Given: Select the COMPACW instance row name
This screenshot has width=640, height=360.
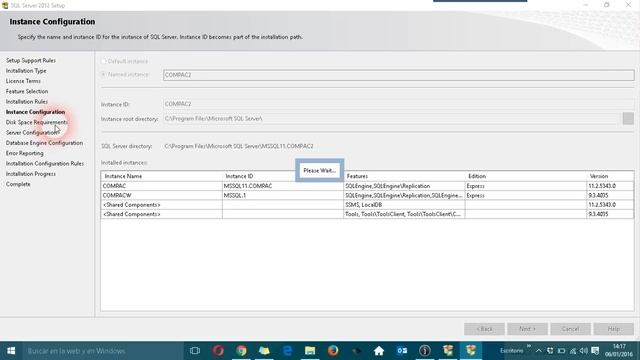Looking at the screenshot, I should (117, 196).
